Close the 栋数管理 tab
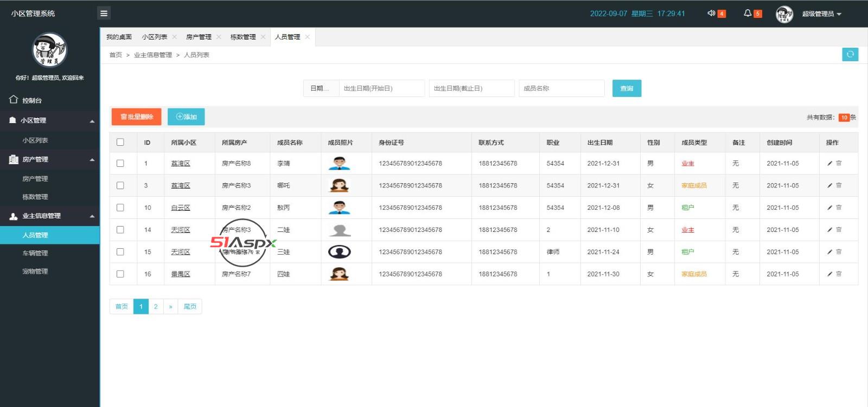Screen dimensions: 868x407 click(x=263, y=37)
